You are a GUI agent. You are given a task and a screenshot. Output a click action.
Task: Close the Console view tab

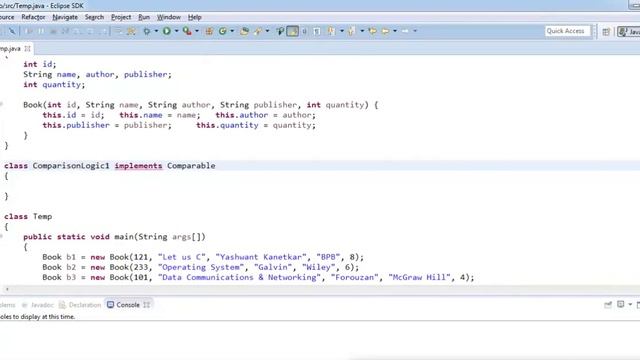[x=147, y=305]
